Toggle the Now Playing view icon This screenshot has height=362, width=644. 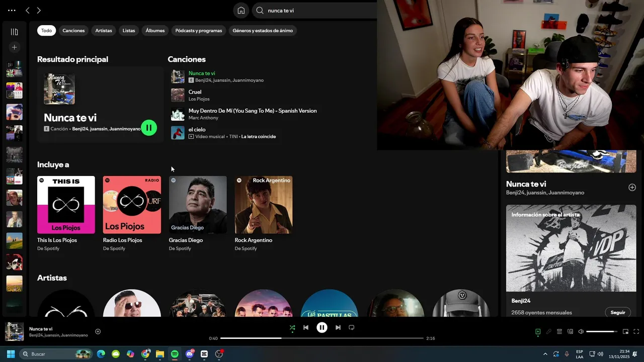coord(538,331)
